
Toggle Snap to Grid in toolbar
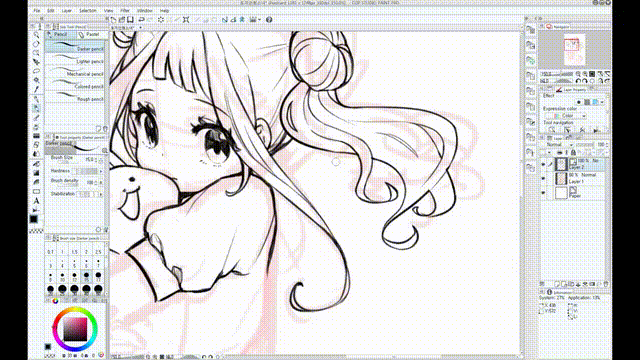point(242,20)
